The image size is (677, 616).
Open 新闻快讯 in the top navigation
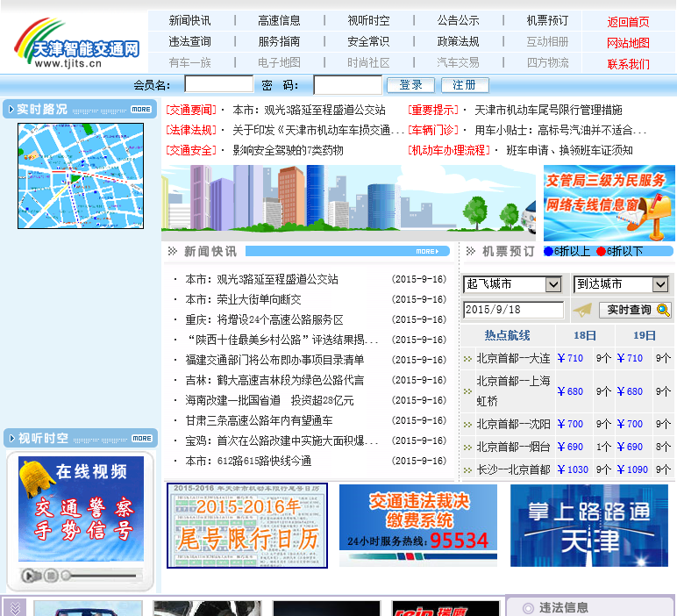pyautogui.click(x=189, y=20)
